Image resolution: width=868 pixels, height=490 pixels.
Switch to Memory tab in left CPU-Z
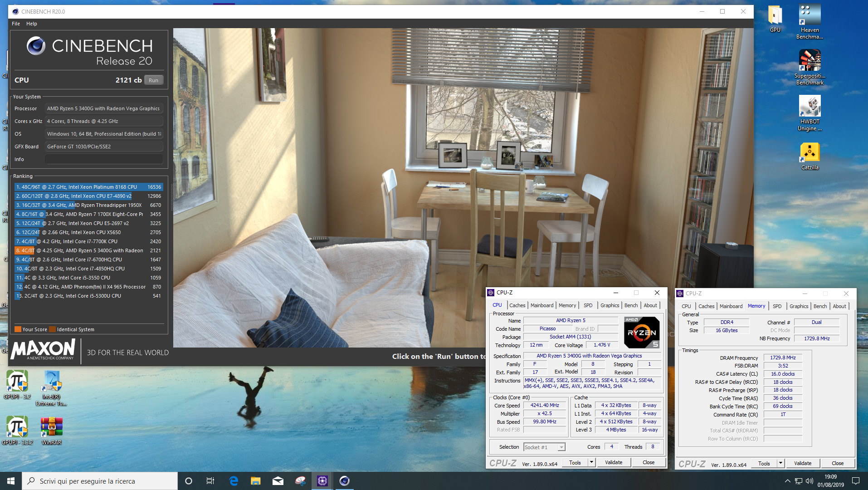567,305
